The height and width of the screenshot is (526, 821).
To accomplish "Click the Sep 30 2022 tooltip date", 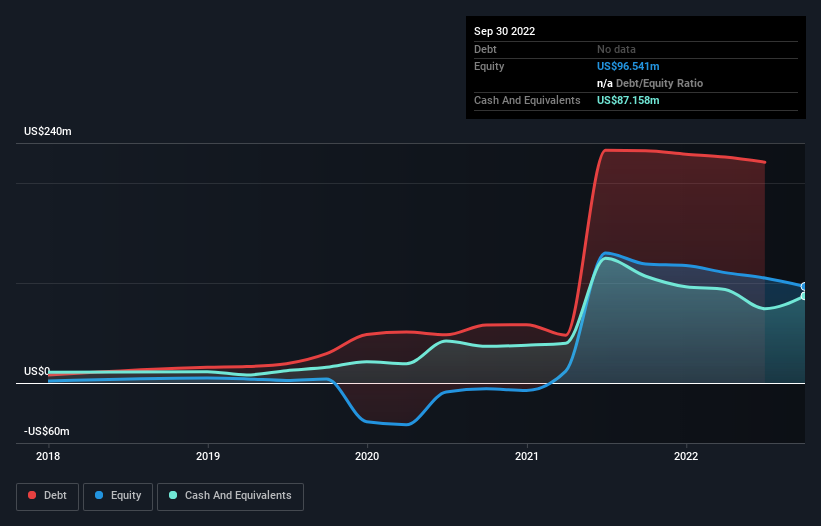I will (505, 31).
